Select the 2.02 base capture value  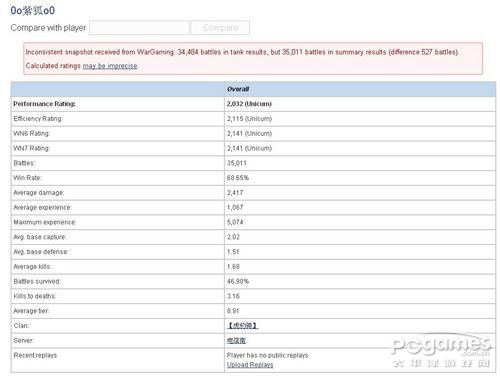click(x=233, y=237)
